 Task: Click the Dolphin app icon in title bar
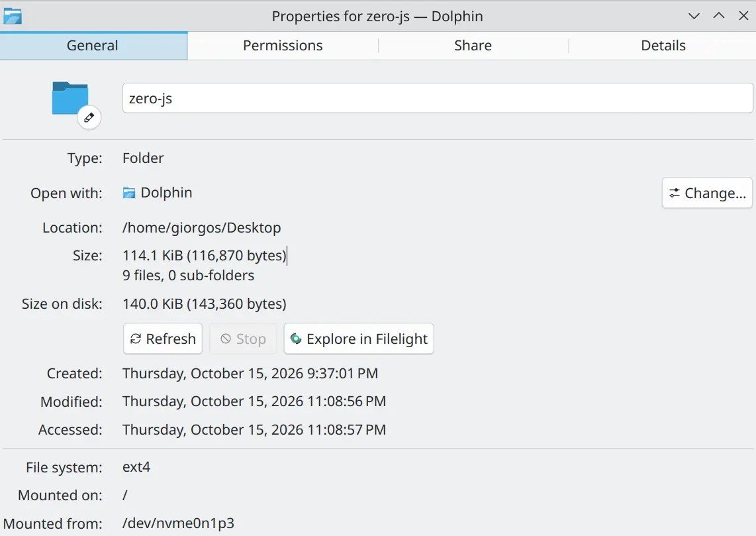[x=13, y=16]
